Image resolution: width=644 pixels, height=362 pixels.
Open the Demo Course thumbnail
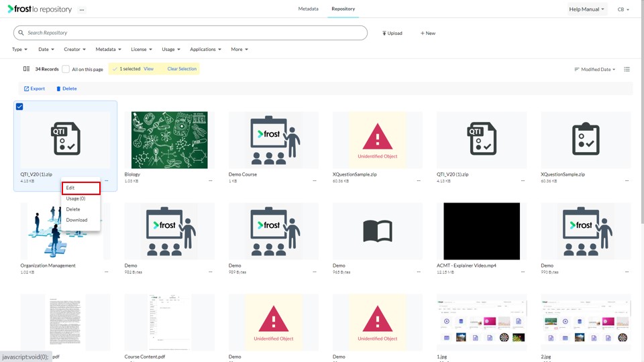[x=274, y=140]
